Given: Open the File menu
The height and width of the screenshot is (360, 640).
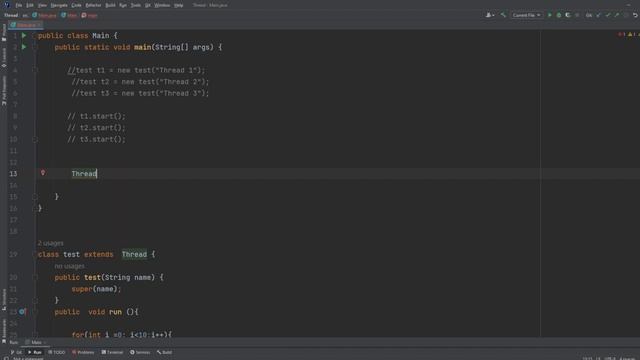Looking at the screenshot, I should (x=19, y=5).
